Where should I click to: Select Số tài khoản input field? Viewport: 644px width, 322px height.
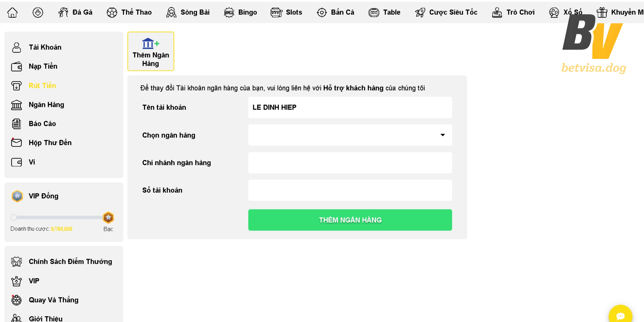coord(350,190)
